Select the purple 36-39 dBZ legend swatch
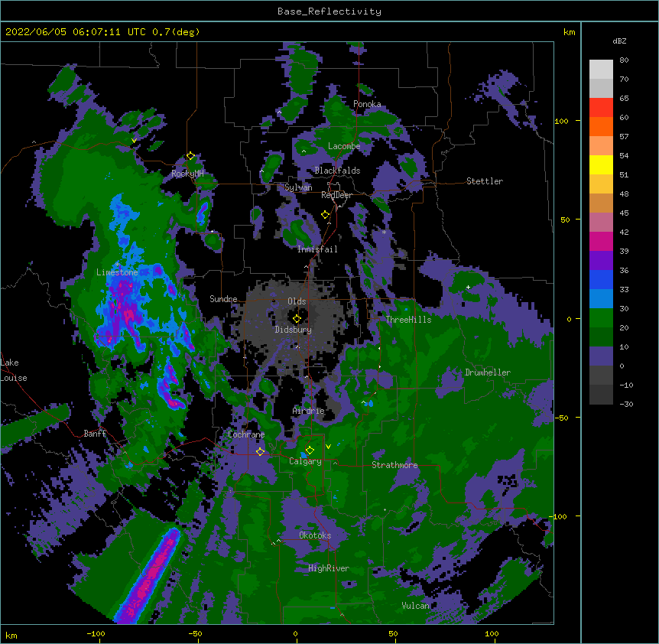This screenshot has width=659, height=644. (601, 261)
